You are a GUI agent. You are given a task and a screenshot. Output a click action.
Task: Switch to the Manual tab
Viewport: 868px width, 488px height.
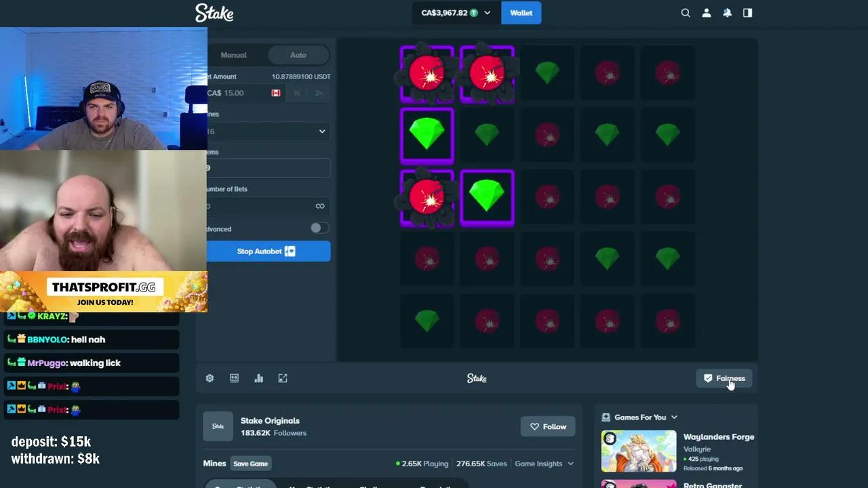point(233,55)
